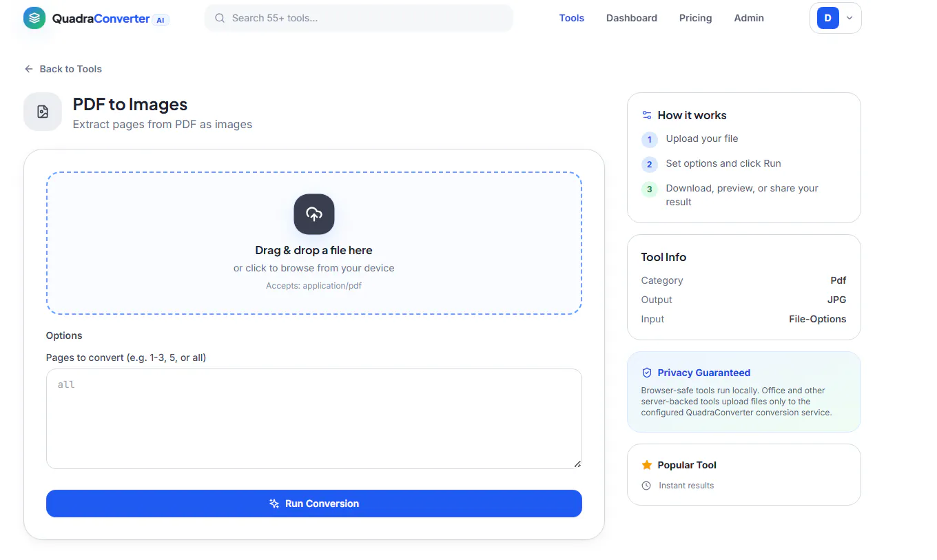
Task: Click 'Set options and click Run' text
Action: point(723,163)
